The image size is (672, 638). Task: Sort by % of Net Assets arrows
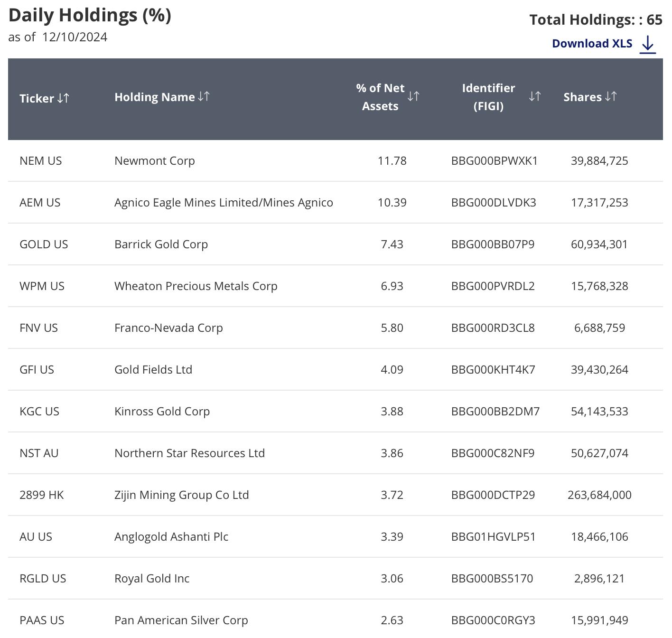(413, 96)
